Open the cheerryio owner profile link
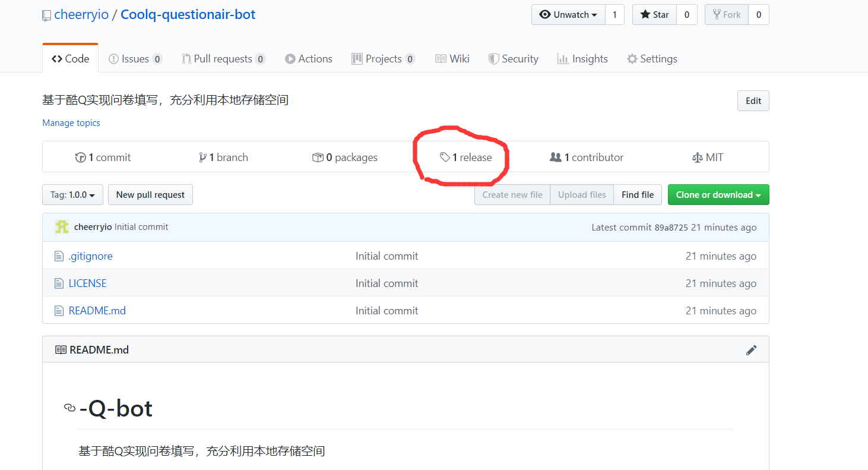This screenshot has height=470, width=868. 81,14
